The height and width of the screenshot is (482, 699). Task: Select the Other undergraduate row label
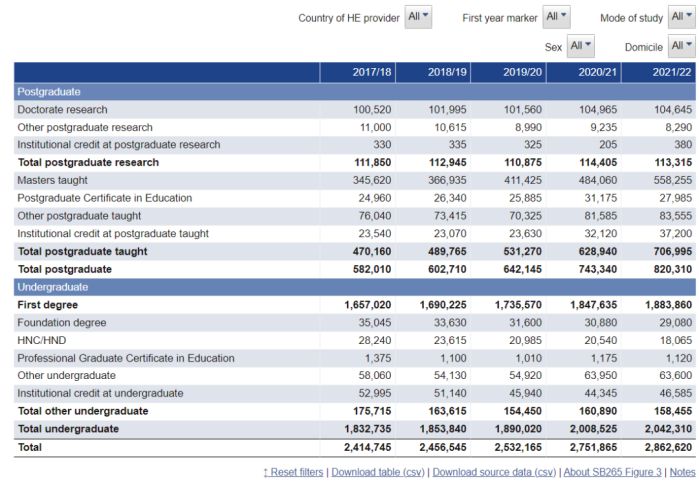(x=66, y=375)
